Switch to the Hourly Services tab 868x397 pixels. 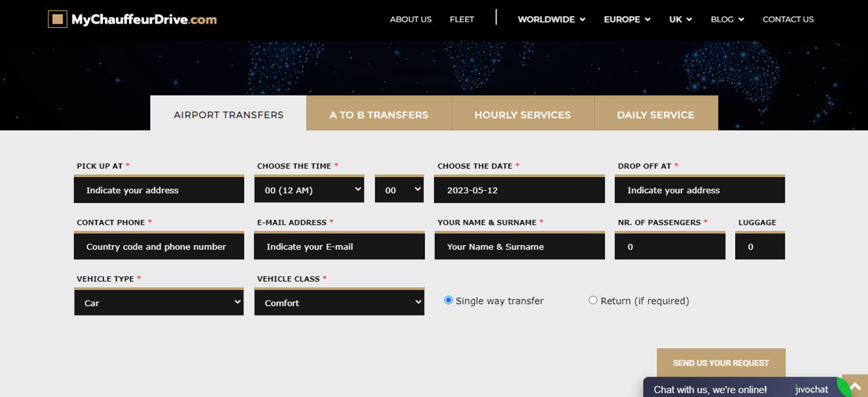click(x=523, y=113)
